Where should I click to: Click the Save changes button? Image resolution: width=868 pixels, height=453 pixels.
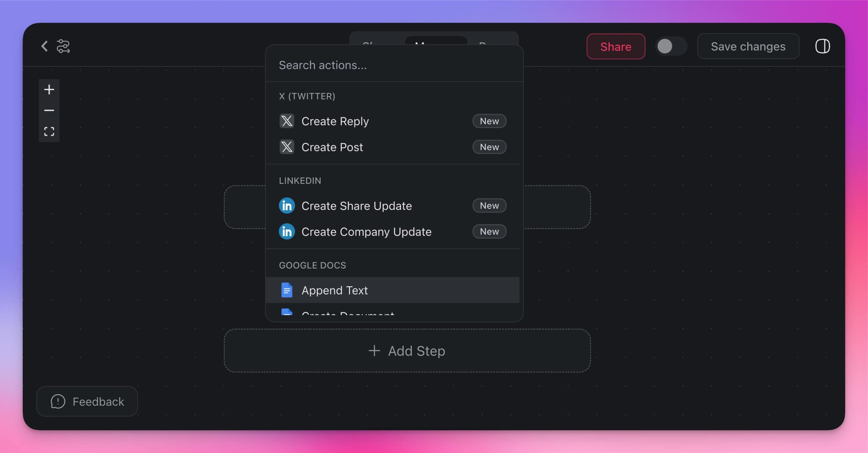point(748,46)
